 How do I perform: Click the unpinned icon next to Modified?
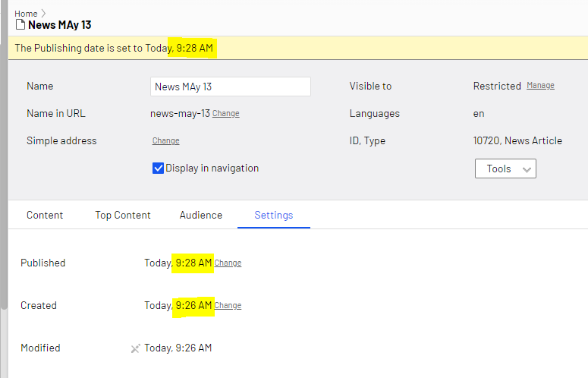click(135, 348)
